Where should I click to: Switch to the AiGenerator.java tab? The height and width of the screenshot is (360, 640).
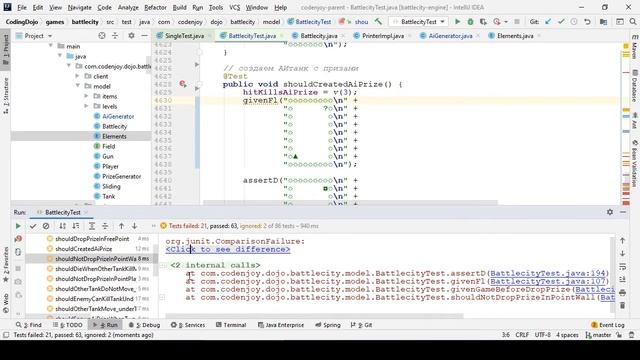click(x=450, y=36)
